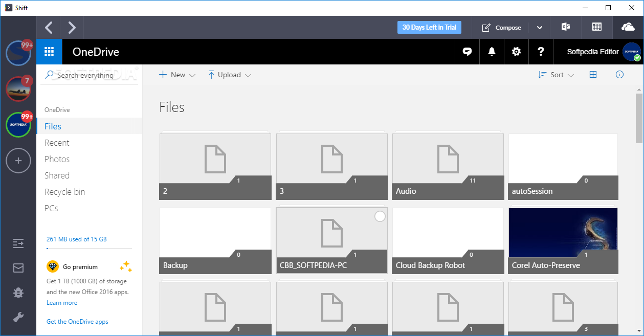Open the calendar app icon

[597, 27]
